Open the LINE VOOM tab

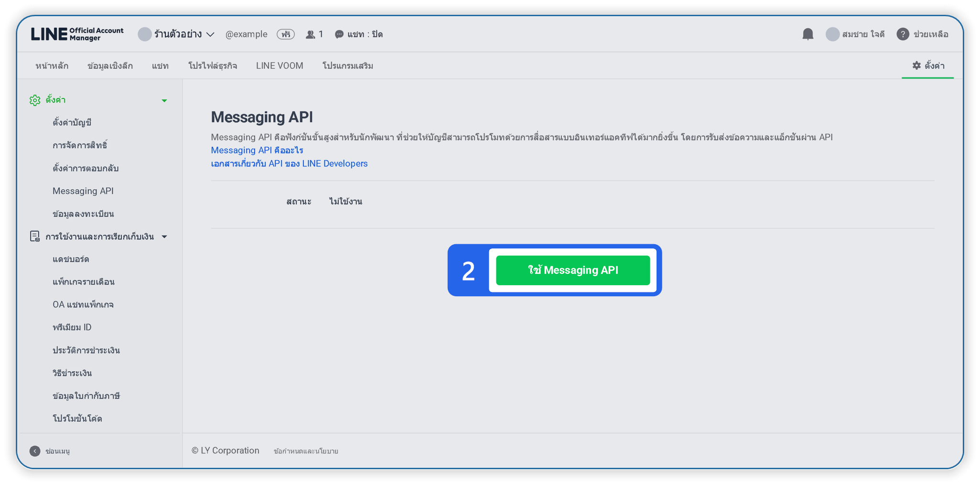(x=280, y=65)
